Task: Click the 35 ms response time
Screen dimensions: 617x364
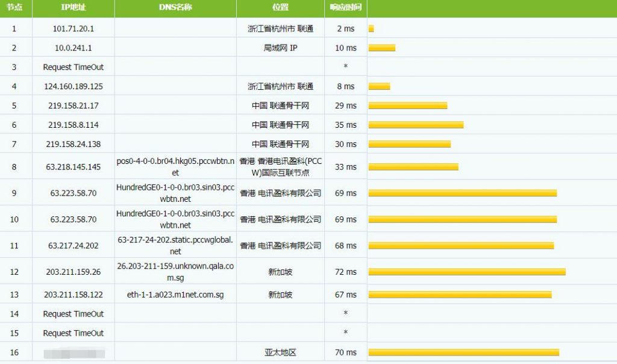Action: pos(345,125)
